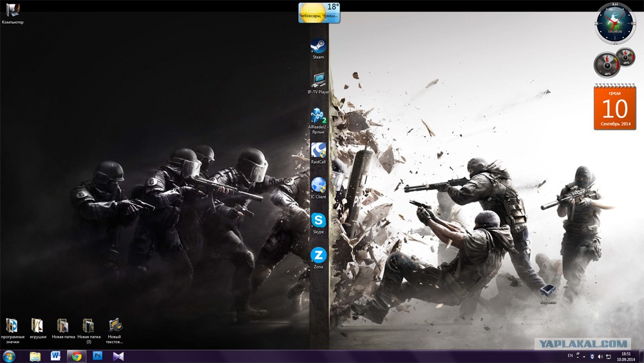644x363 pixels.
Task: Open the volume speaker tray icon
Action: click(x=600, y=357)
